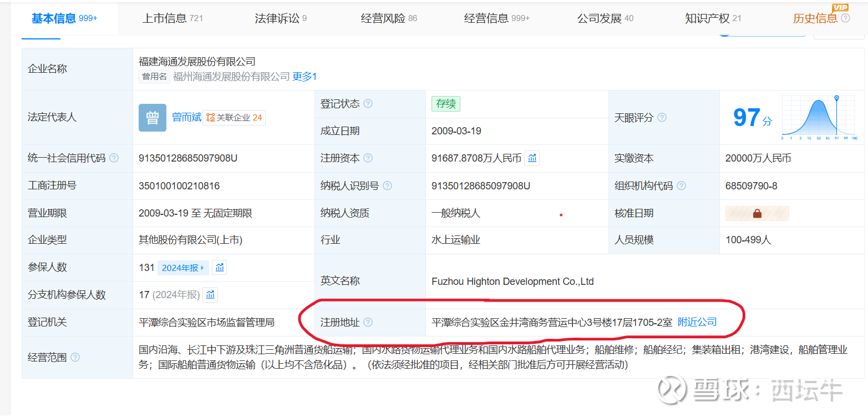
Task: Switch to the 基本信息 tab
Action: pos(64,18)
